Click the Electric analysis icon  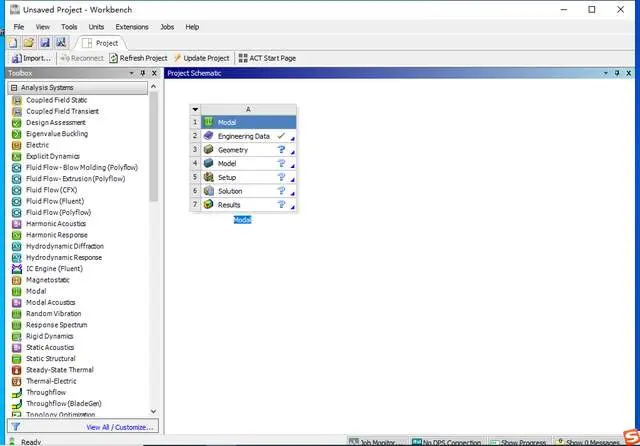[x=16, y=145]
